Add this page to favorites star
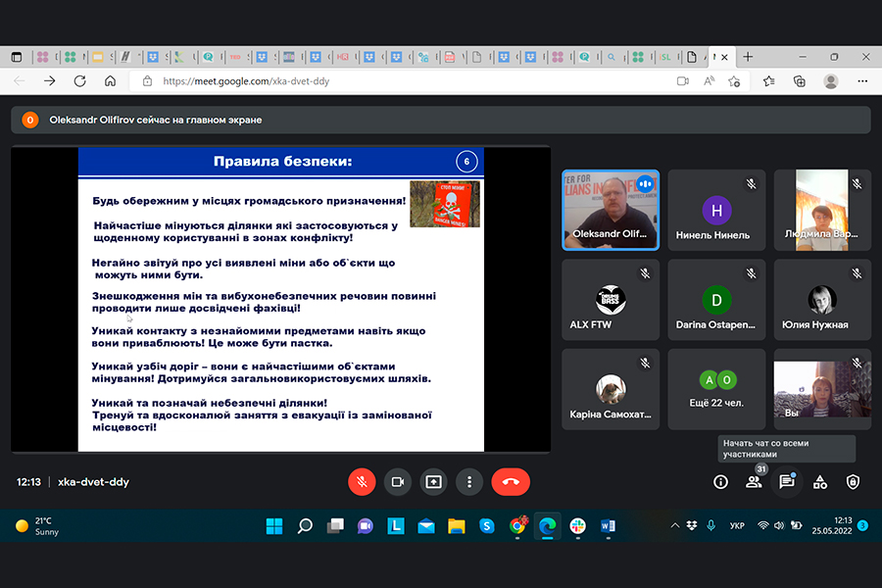 [x=734, y=81]
